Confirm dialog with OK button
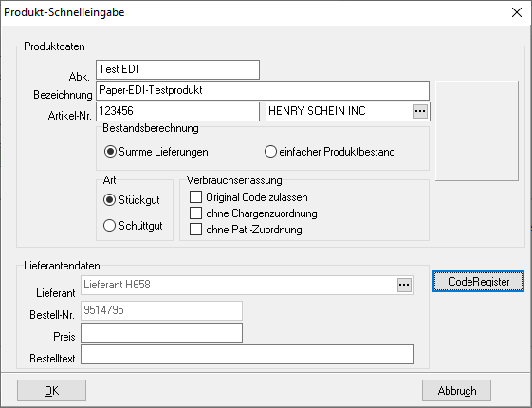Screen dimensions: 532x408 point(51,390)
